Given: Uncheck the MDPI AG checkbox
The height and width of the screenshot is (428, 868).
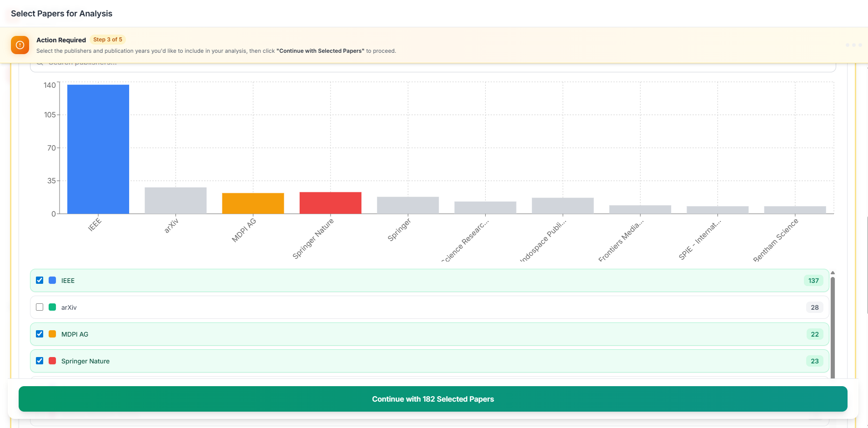Looking at the screenshot, I should coord(40,334).
